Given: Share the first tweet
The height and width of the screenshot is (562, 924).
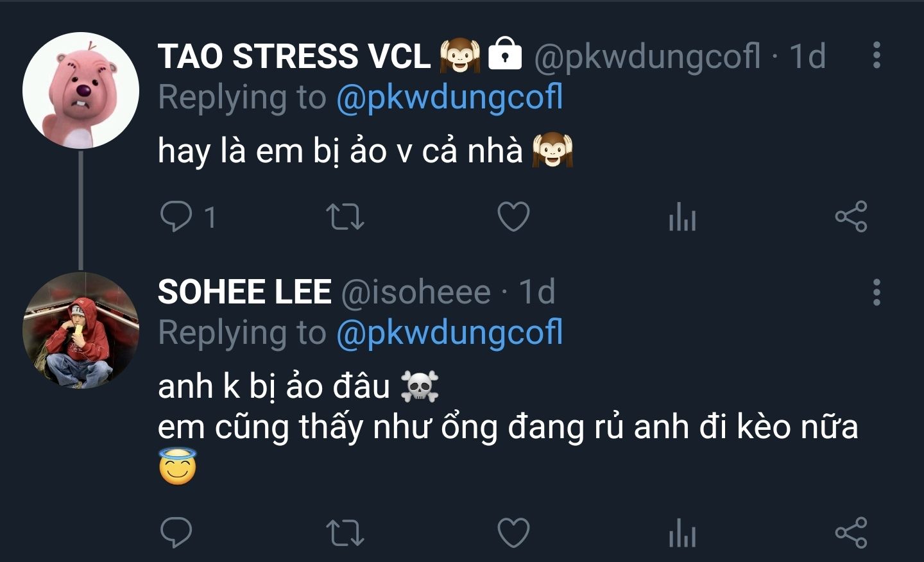Looking at the screenshot, I should tap(851, 217).
